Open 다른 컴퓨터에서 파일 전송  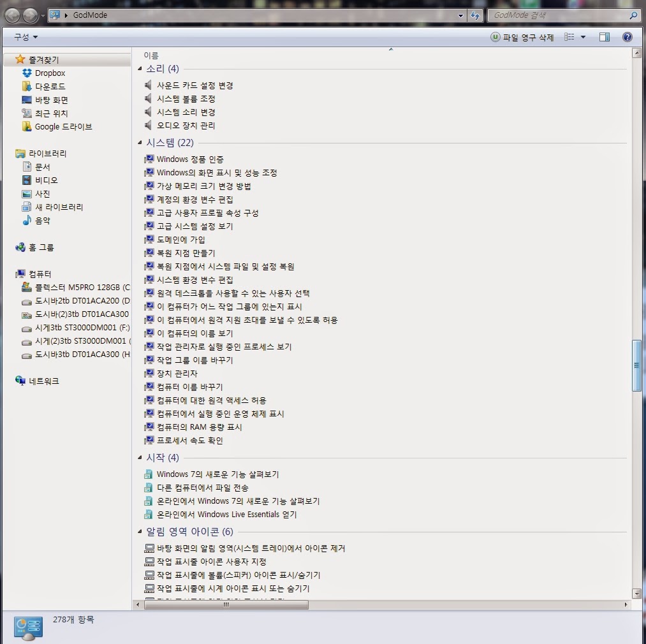(x=202, y=488)
